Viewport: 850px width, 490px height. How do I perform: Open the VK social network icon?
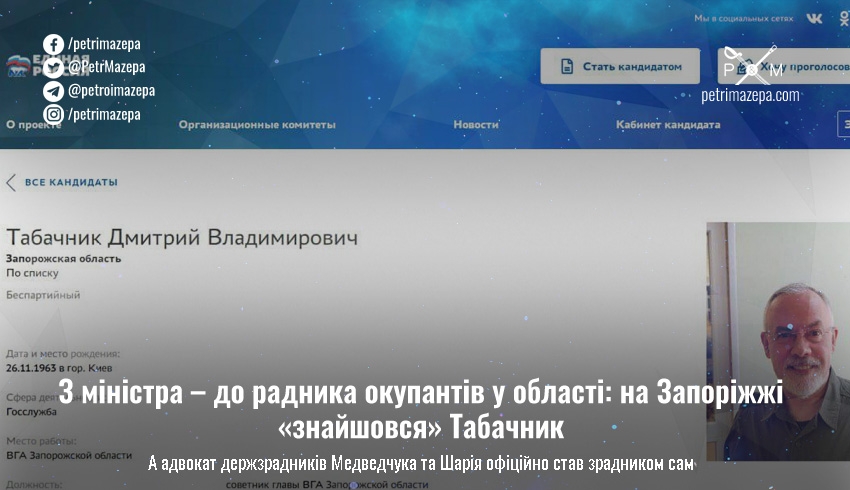[x=815, y=19]
